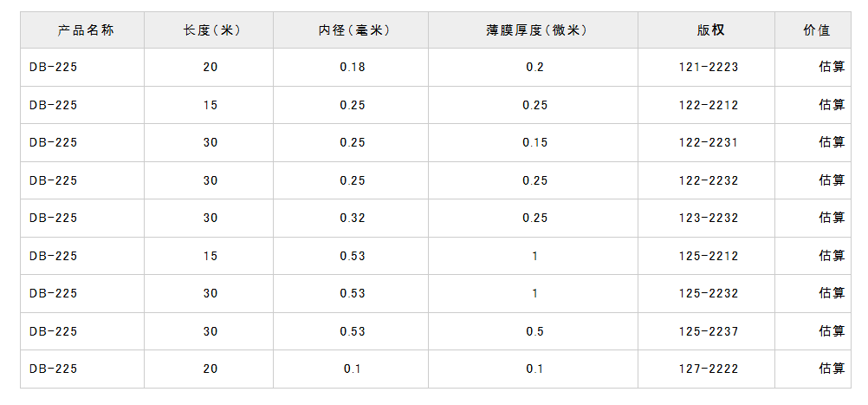Click the 0.15 film thickness cell
This screenshot has height=405, width=868.
pos(534,142)
